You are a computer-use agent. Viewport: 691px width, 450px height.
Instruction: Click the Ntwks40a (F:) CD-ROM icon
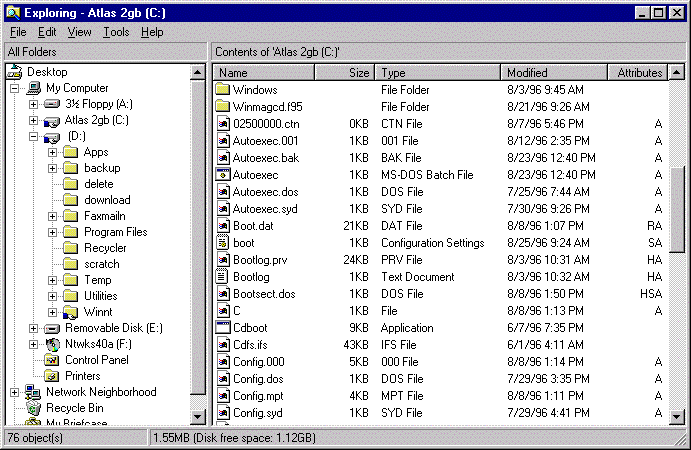[52, 344]
